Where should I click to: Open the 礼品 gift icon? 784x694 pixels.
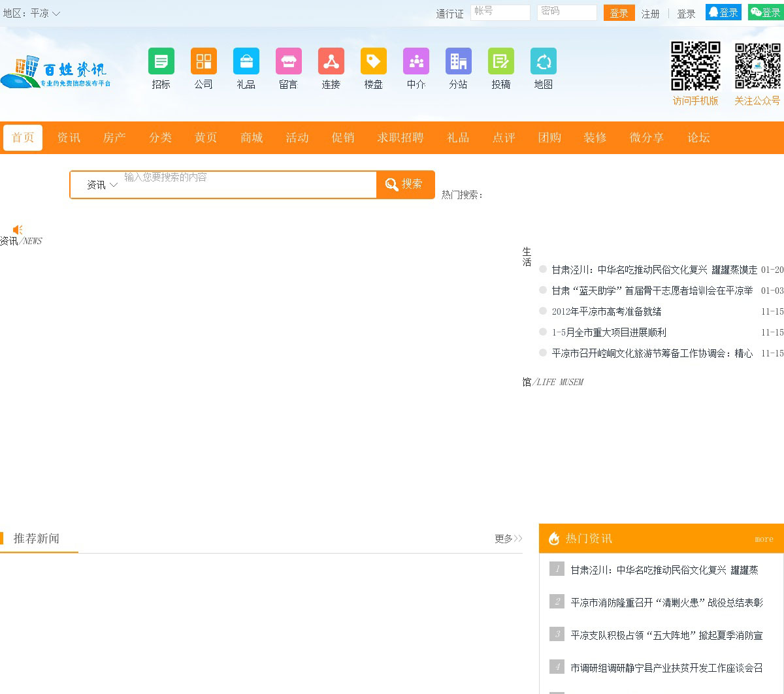click(x=246, y=61)
